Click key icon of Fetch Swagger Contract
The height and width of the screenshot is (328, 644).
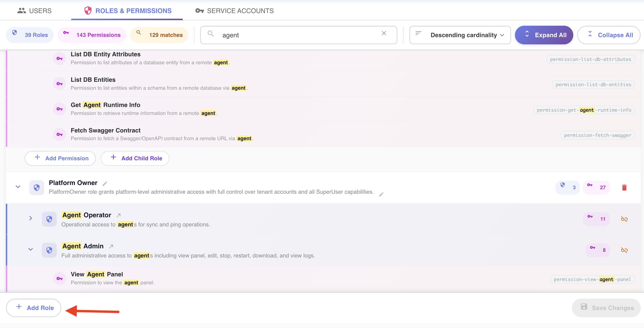tap(60, 135)
